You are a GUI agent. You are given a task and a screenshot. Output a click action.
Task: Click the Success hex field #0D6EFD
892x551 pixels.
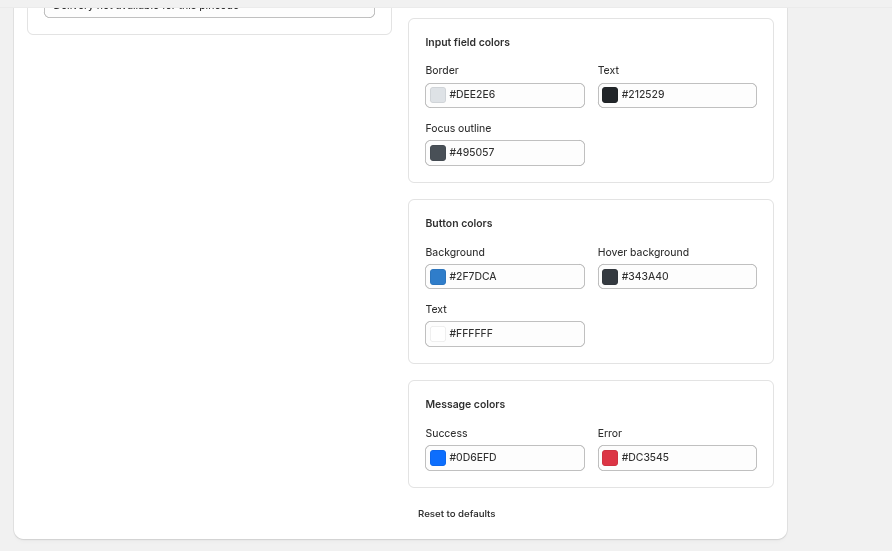coord(505,458)
